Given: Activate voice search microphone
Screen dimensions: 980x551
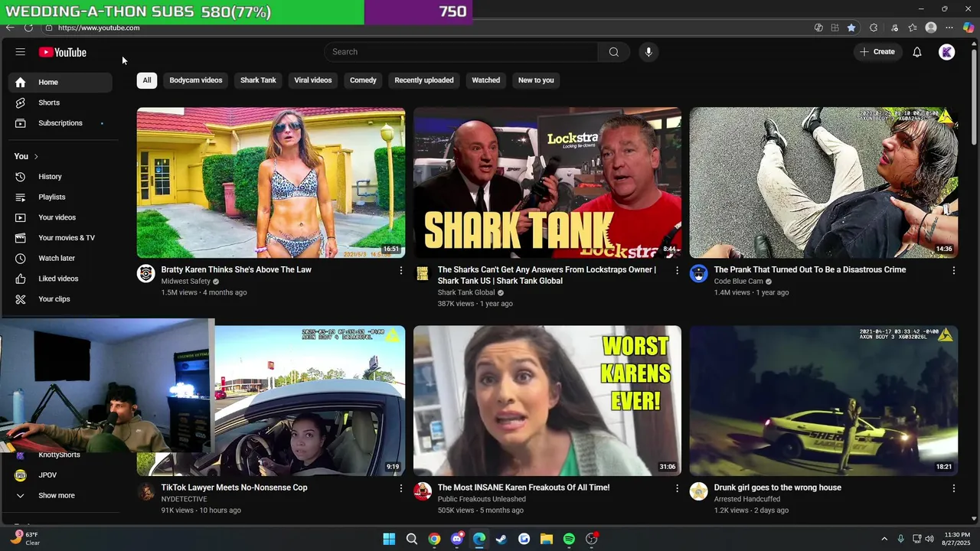Looking at the screenshot, I should [x=648, y=52].
